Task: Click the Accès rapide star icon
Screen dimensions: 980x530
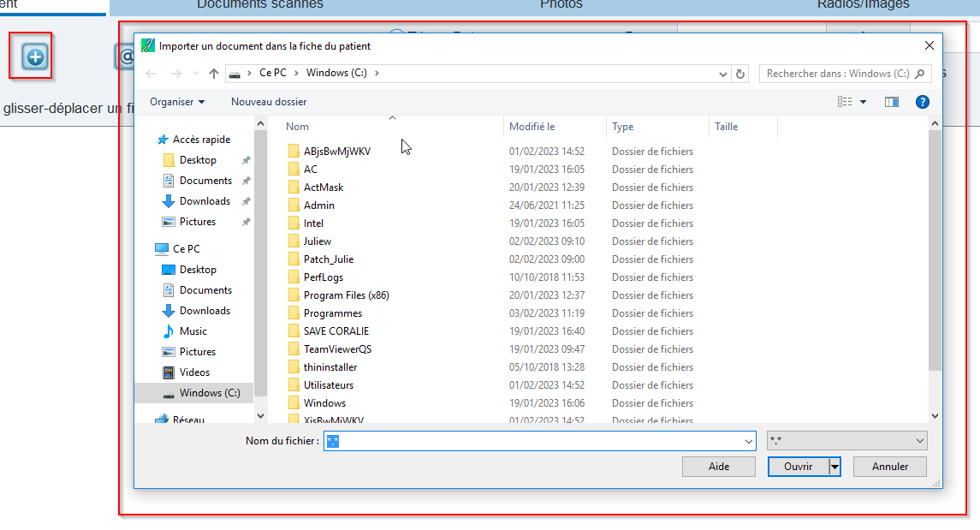Action: click(163, 140)
